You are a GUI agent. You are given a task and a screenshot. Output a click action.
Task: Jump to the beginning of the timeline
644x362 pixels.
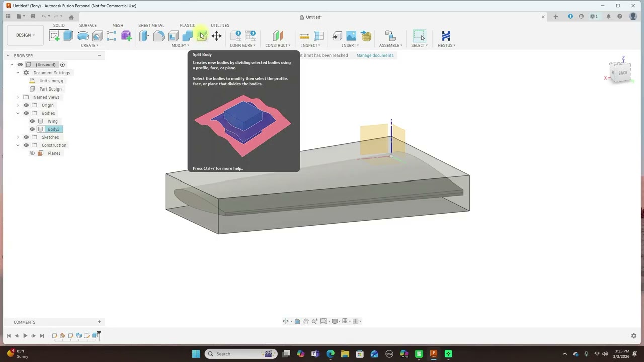(x=9, y=335)
